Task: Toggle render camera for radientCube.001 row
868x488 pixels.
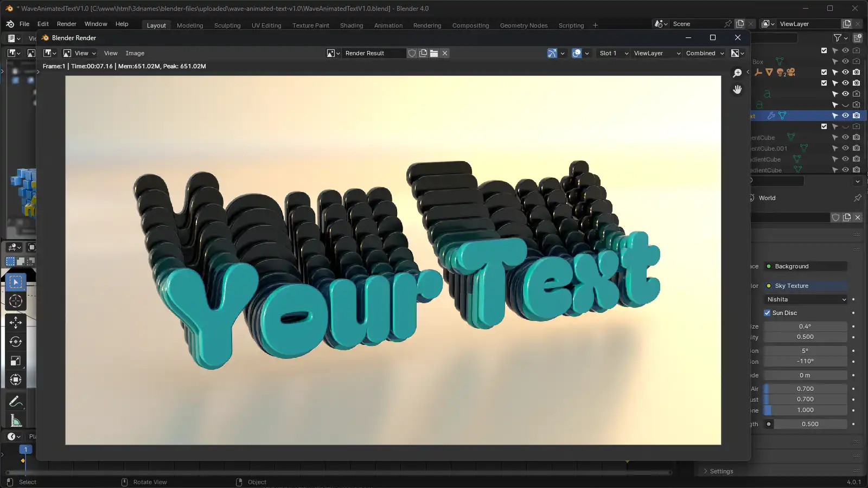Action: (x=857, y=148)
